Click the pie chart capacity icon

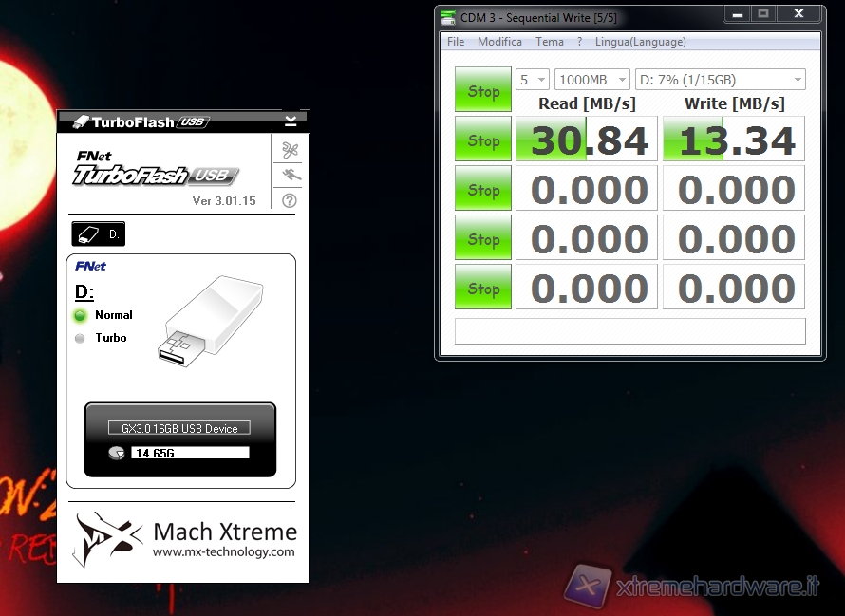click(117, 453)
